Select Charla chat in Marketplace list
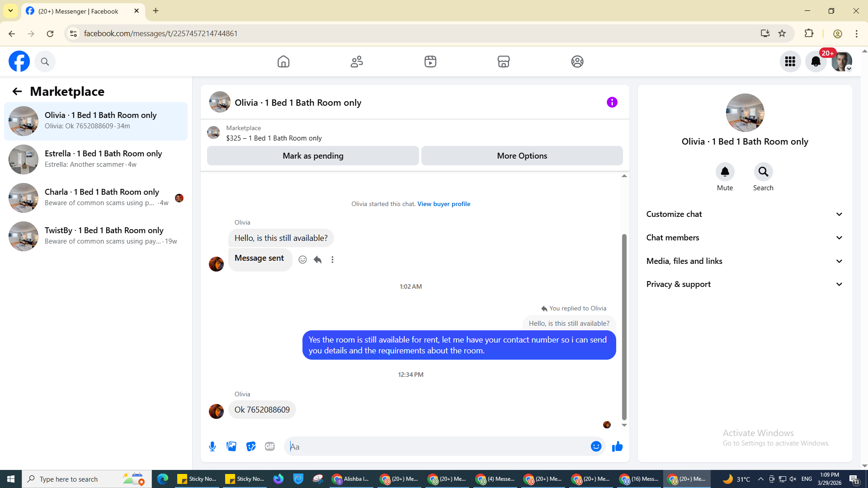Image resolution: width=868 pixels, height=488 pixels. point(96,198)
